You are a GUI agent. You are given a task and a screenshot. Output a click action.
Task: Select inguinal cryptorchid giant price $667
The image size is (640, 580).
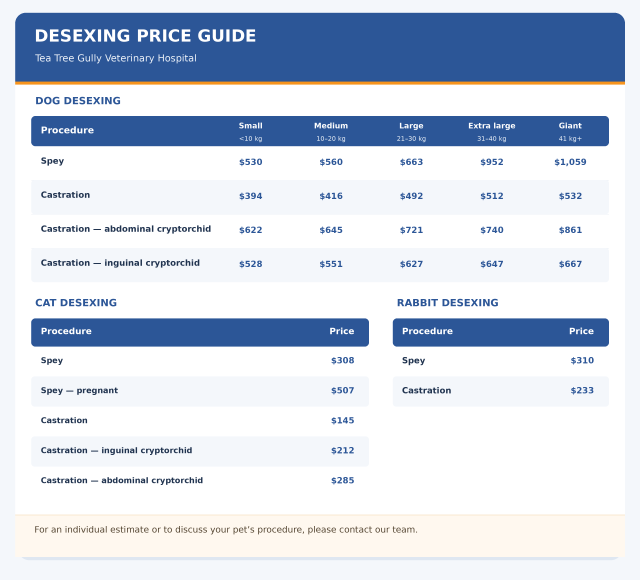[570, 264]
